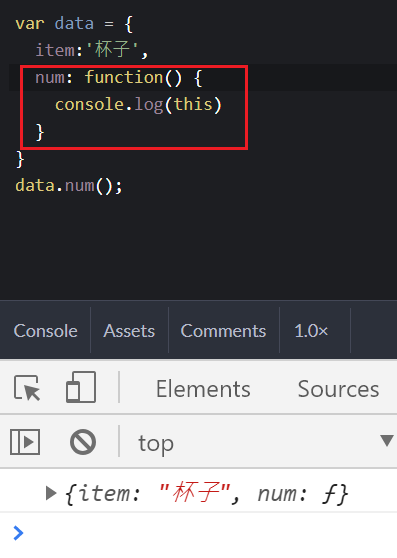Switch to the Elements DevTools tab
Viewport: 397px width, 558px height.
tap(203, 389)
